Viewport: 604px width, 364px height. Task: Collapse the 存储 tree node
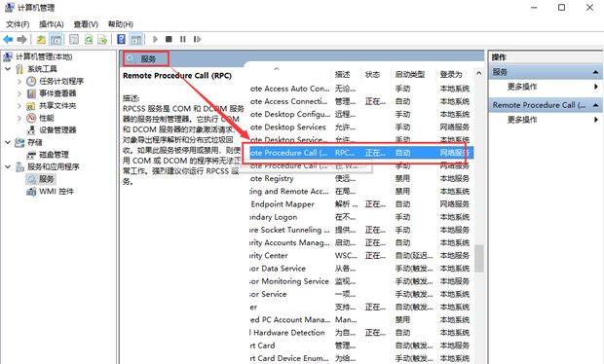pyautogui.click(x=8, y=142)
